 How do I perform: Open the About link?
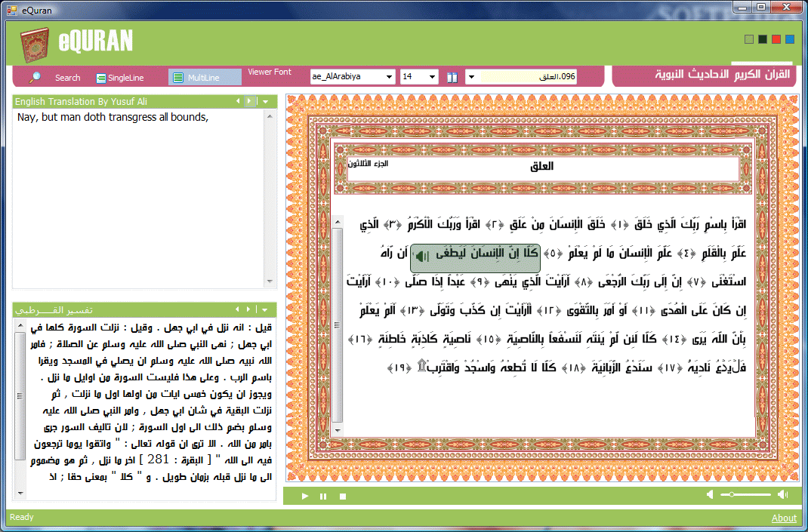[x=784, y=518]
